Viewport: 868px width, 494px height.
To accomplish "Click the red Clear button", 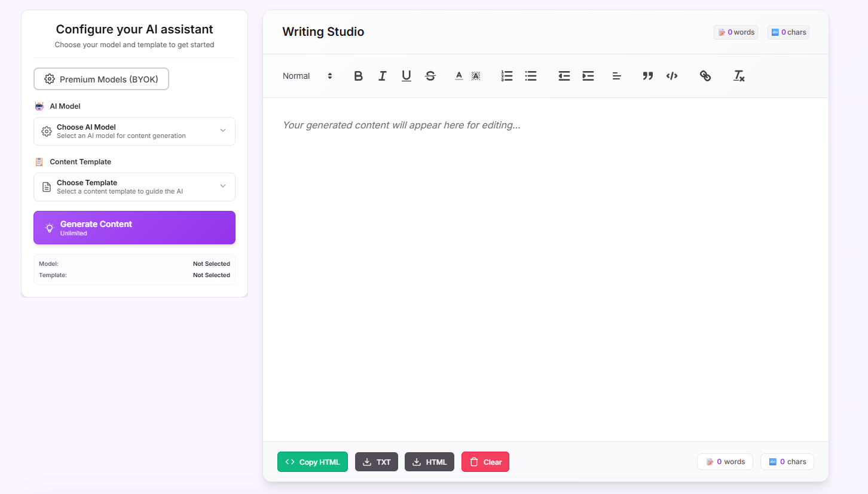I will click(x=485, y=462).
